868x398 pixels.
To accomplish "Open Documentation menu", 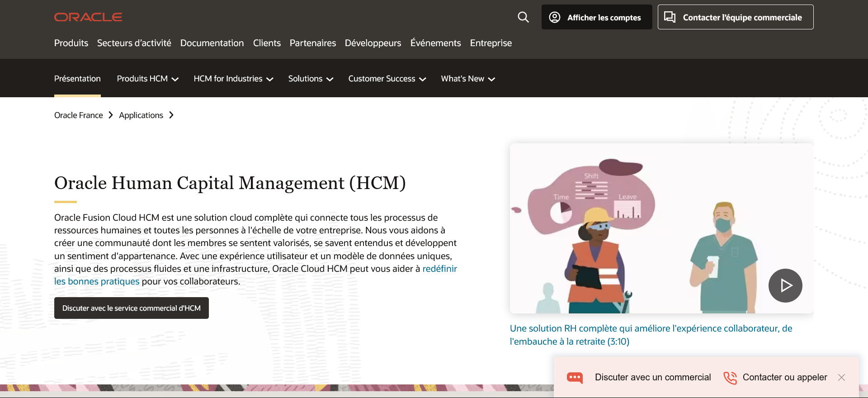I will click(x=212, y=43).
